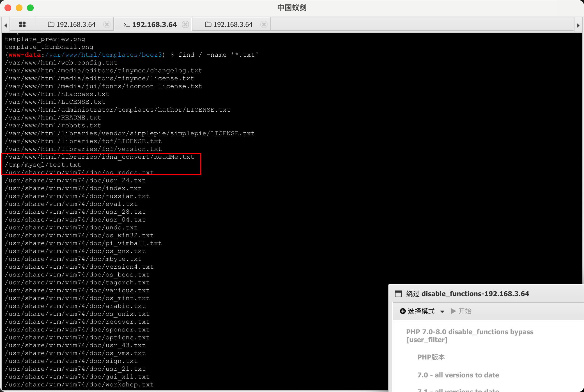This screenshot has width=584, height=392.
Task: Click the fof/version.txt path line
Action: point(83,149)
